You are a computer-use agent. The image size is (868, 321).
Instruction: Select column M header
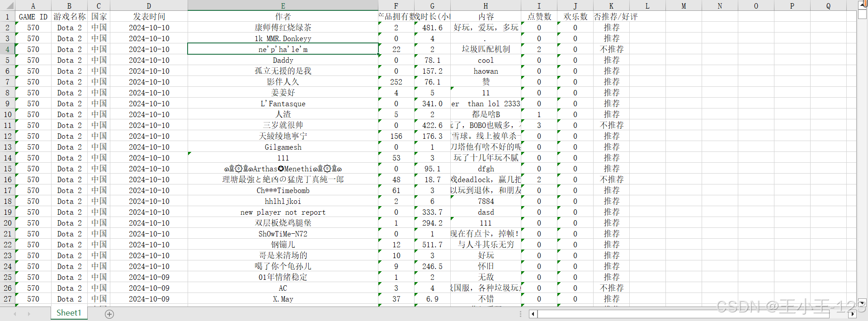684,5
